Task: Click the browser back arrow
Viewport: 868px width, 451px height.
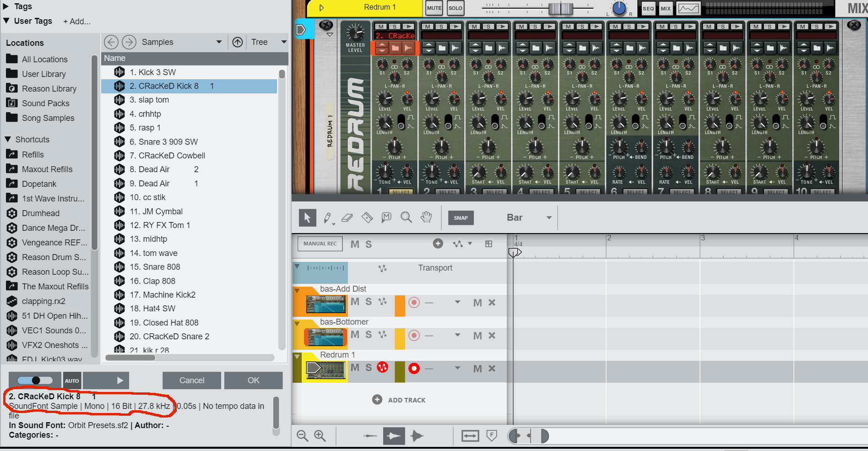Action: click(111, 42)
